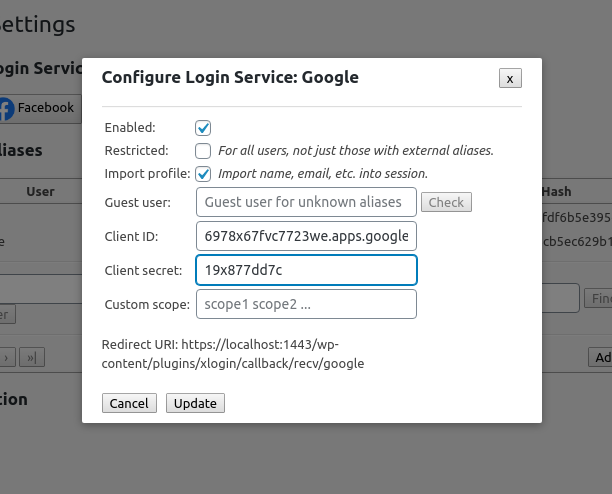The height and width of the screenshot is (494, 612).
Task: Jump to the last aliases page
Action: 32,356
